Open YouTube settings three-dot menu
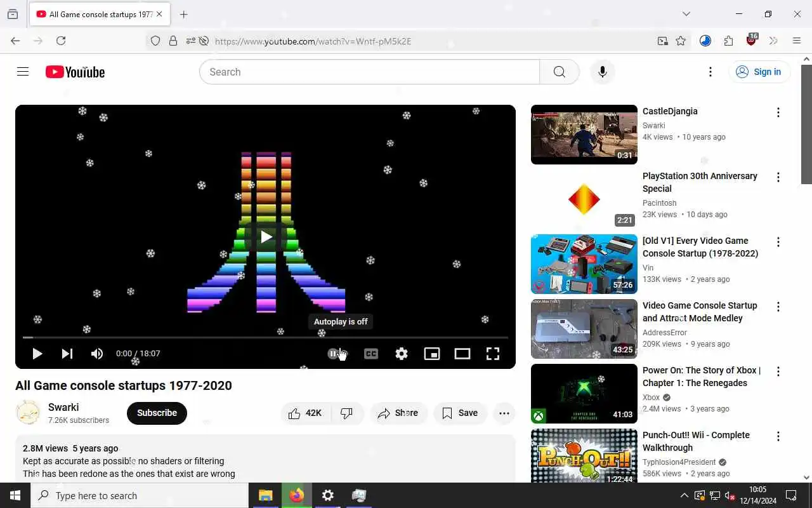Viewport: 812px width, 508px height. (710, 72)
